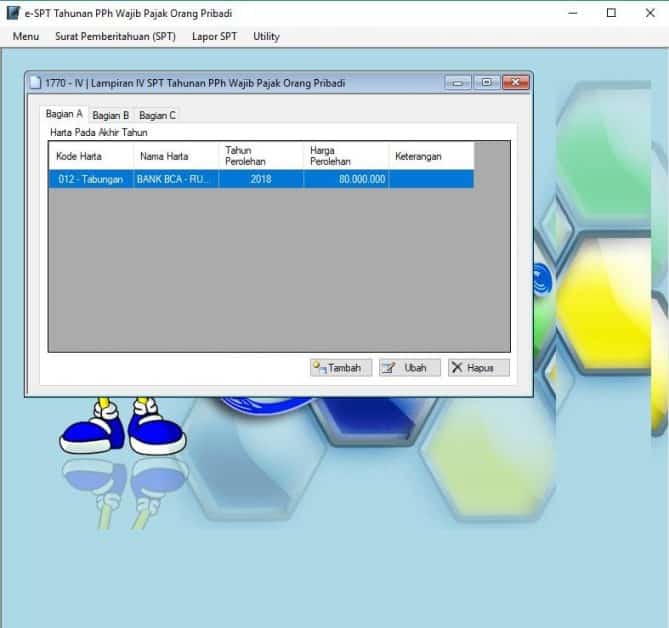The image size is (669, 628).
Task: Open the Utility menu
Action: [x=266, y=36]
